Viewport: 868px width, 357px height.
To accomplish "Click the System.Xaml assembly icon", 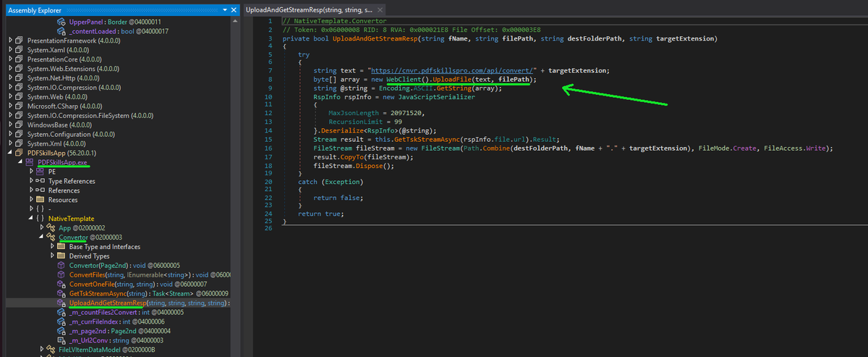I will pos(20,49).
